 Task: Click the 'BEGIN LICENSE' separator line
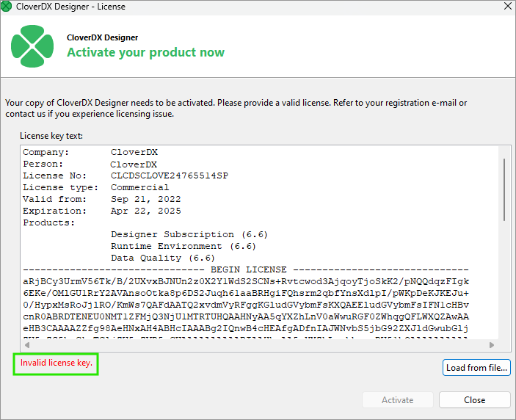(x=246, y=270)
